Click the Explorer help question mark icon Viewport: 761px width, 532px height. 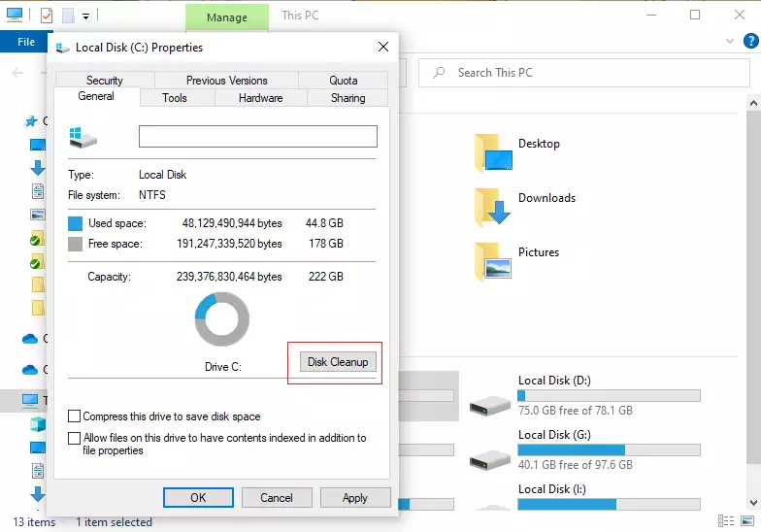coord(751,41)
